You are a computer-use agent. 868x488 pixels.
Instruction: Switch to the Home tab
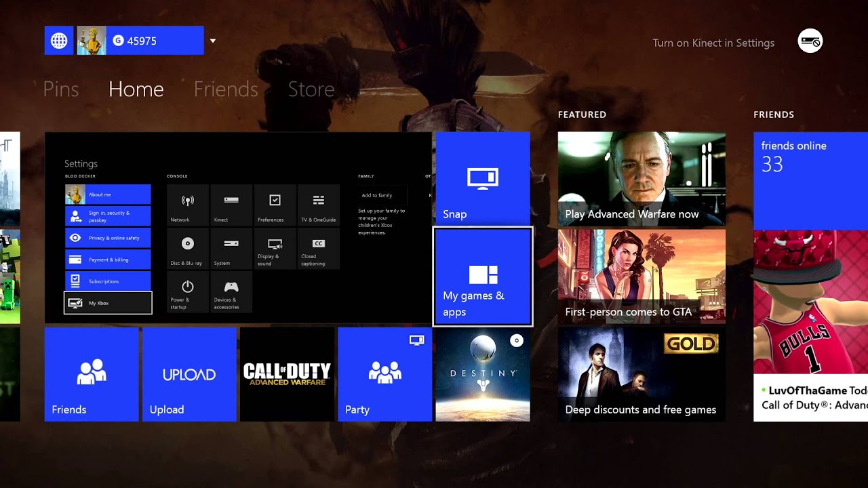pos(136,89)
